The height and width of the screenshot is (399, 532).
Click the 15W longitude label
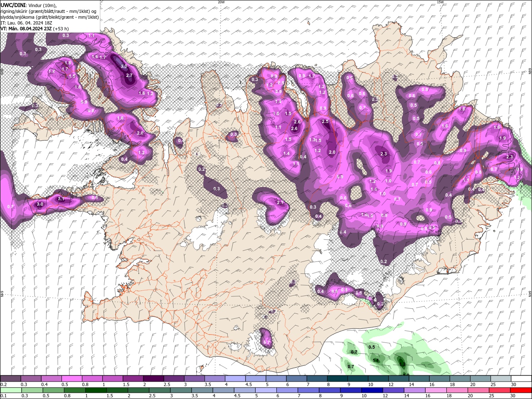pos(440,2)
